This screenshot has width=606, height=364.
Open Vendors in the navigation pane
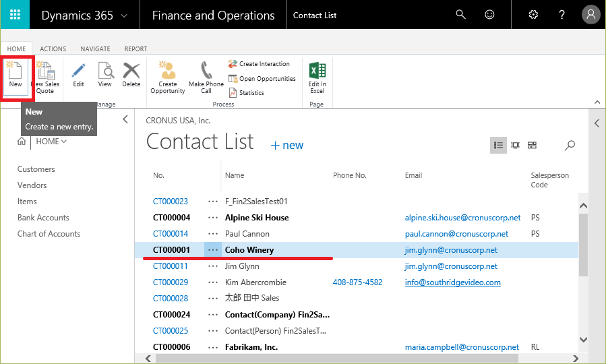pyautogui.click(x=32, y=185)
